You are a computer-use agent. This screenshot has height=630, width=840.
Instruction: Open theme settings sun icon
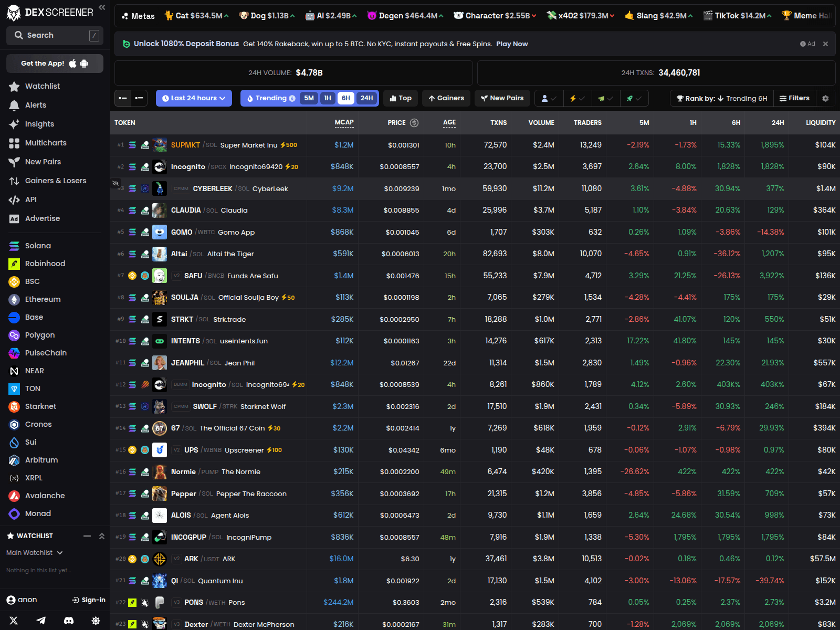[x=96, y=621]
